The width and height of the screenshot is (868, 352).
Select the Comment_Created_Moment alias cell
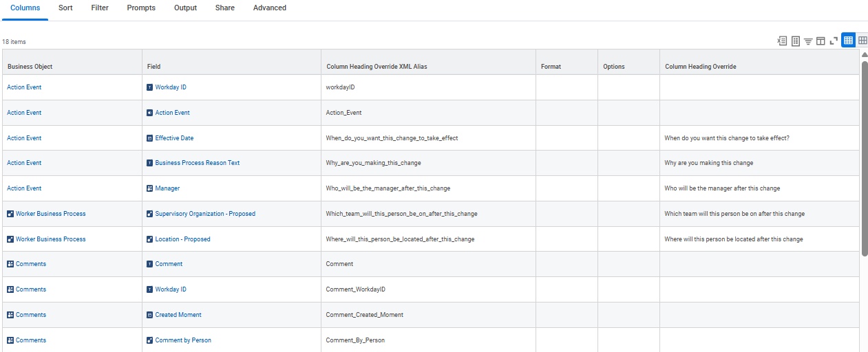pos(428,315)
